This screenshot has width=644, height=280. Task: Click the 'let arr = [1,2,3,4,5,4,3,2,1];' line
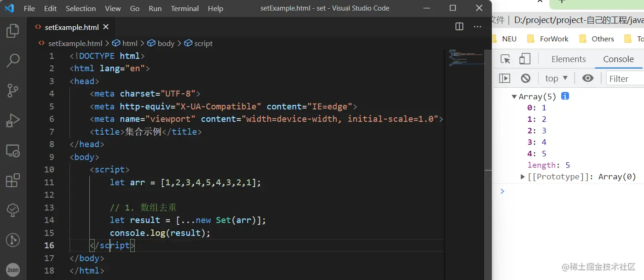tap(185, 182)
